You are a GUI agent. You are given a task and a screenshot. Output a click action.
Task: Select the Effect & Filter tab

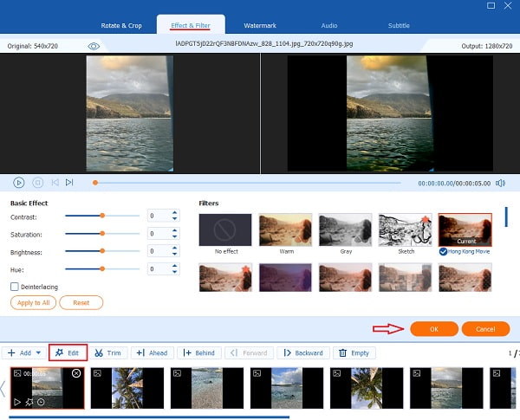(191, 25)
